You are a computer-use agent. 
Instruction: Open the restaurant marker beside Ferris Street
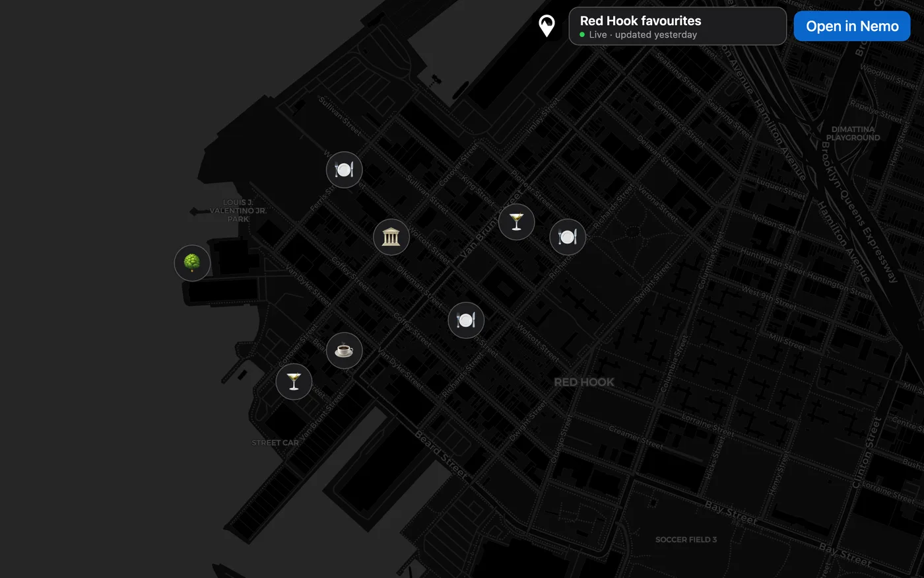click(344, 170)
